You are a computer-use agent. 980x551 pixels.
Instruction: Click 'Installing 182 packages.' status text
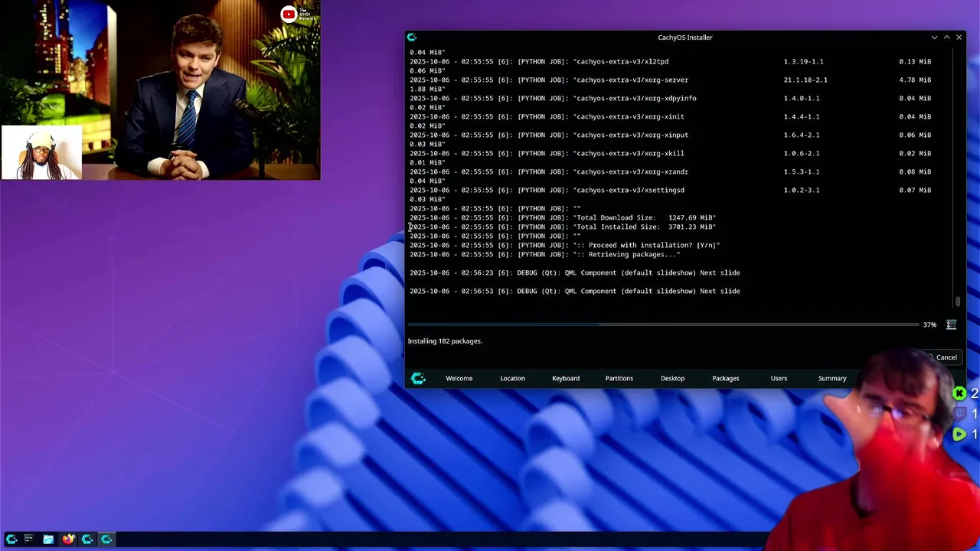[445, 341]
